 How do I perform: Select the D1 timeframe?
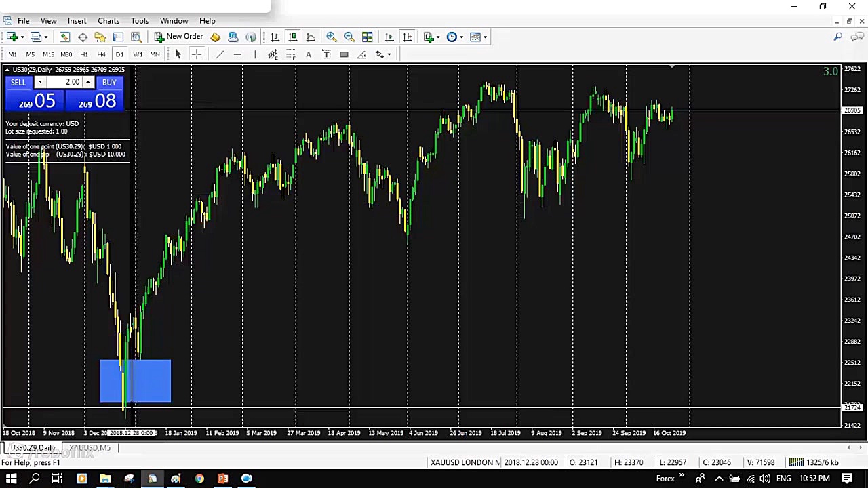click(119, 54)
